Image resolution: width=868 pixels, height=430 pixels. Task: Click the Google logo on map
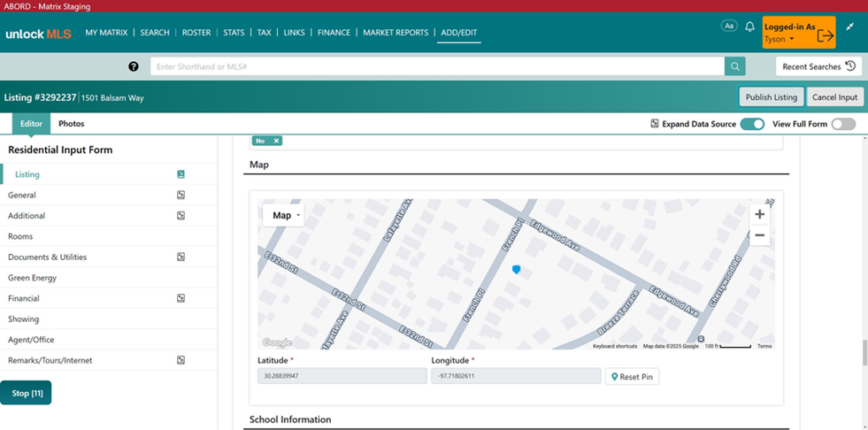pos(276,342)
